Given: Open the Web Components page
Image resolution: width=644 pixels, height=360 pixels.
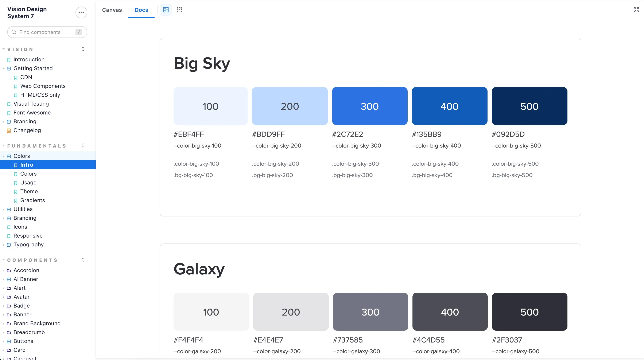Looking at the screenshot, I should pos(43,86).
